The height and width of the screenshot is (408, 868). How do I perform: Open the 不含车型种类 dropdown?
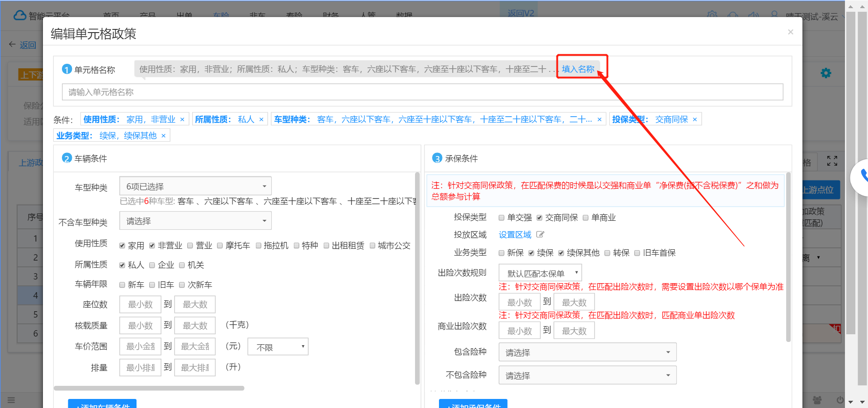tap(195, 221)
